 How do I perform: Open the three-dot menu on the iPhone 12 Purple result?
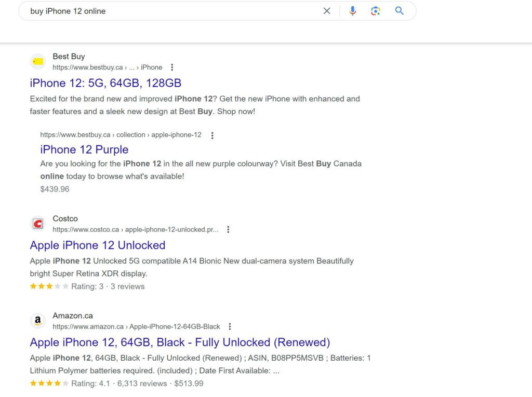point(212,135)
